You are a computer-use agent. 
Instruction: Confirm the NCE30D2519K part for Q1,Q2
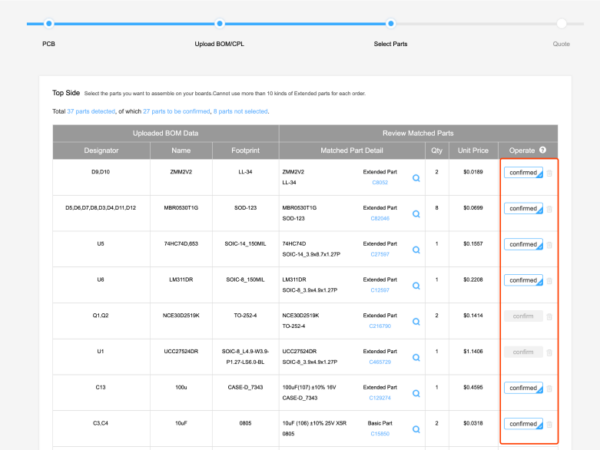coord(523,316)
